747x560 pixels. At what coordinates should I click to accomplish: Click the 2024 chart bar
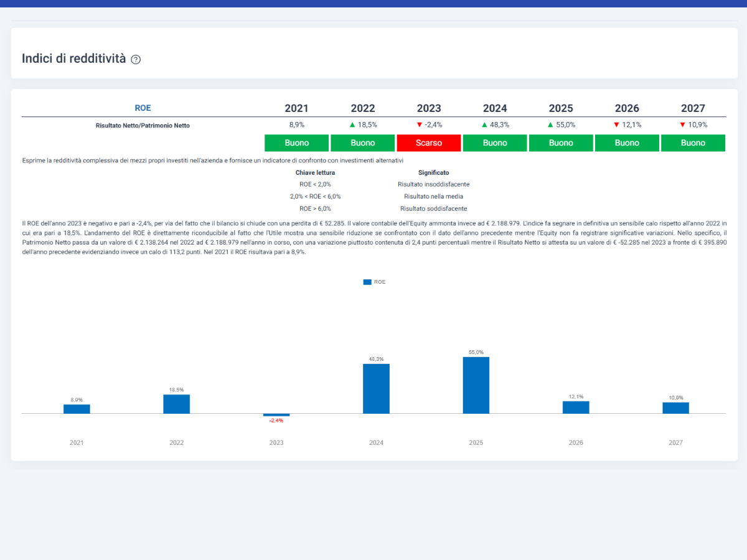376,389
